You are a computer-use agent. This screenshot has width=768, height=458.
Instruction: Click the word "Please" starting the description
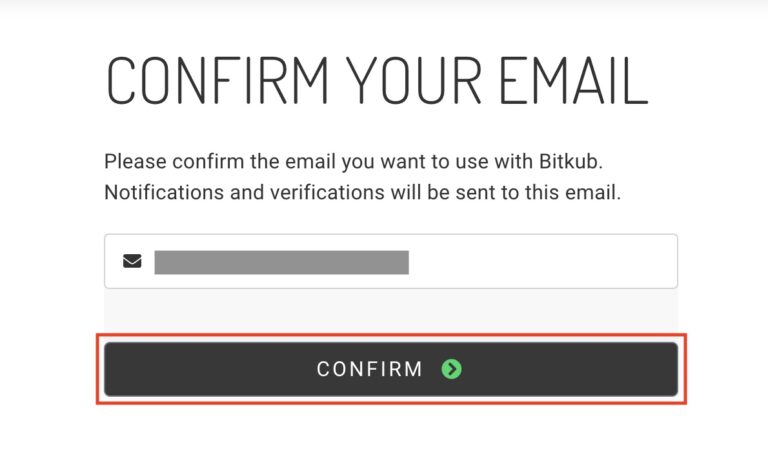click(130, 160)
